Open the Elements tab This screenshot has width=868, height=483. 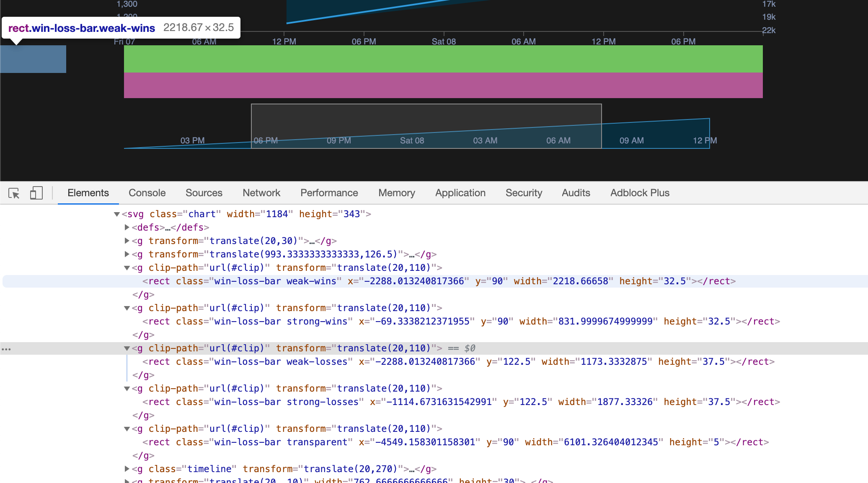[88, 193]
